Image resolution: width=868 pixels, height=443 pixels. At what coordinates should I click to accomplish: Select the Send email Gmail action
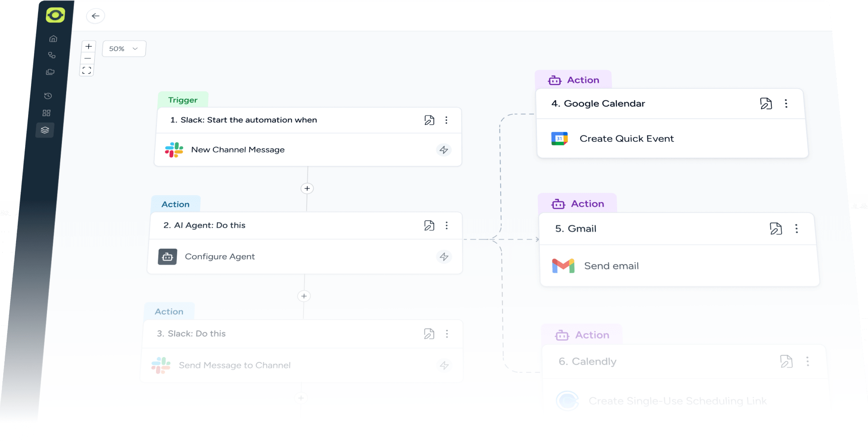[611, 266]
